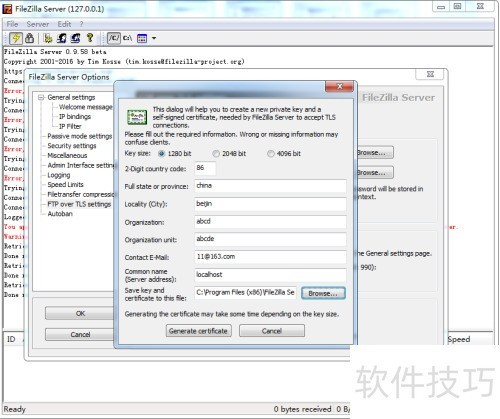The width and height of the screenshot is (500, 419).
Task: Click the Full state or province field
Action: pyautogui.click(x=270, y=186)
